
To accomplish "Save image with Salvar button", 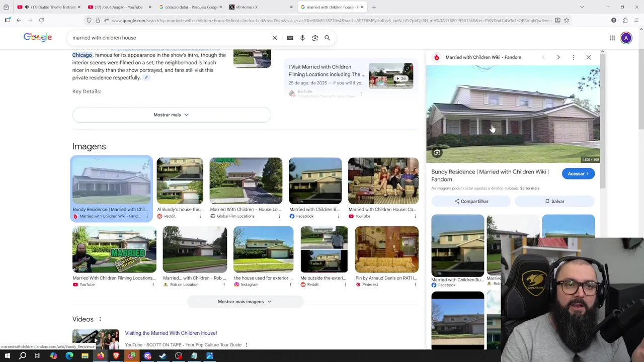I will [554, 201].
